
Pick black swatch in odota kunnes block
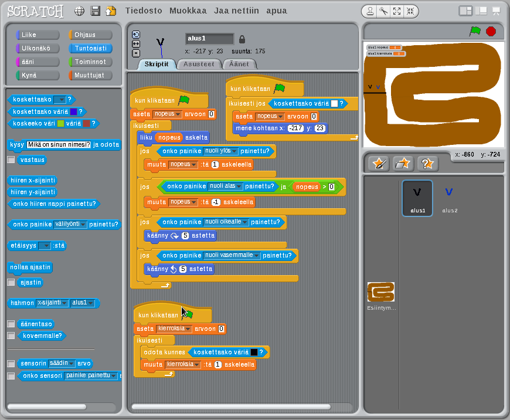254,353
